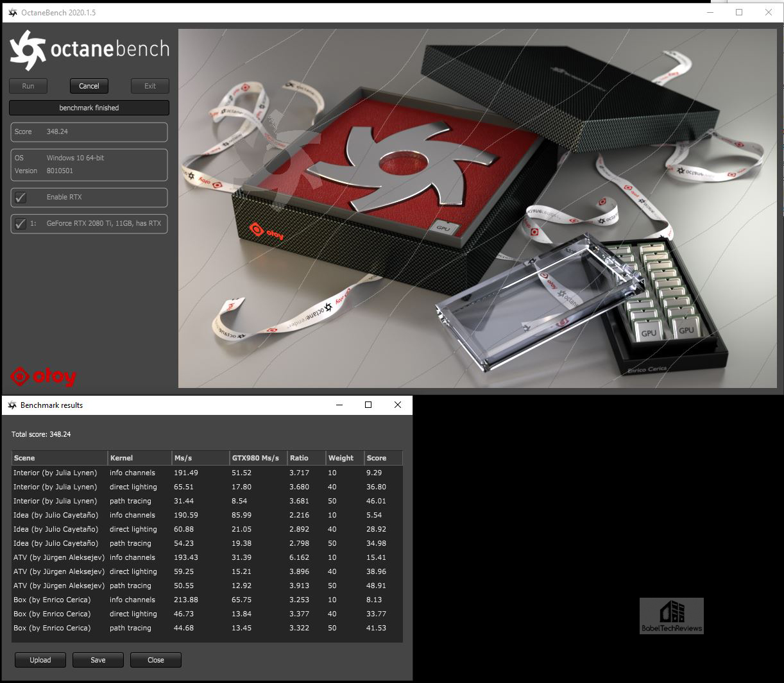
Task: Click the Benchmark results window icon
Action: click(x=12, y=405)
